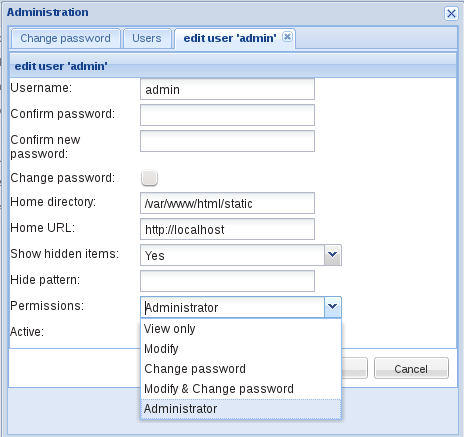The width and height of the screenshot is (464, 437).
Task: Open the Users tab
Action: click(147, 39)
